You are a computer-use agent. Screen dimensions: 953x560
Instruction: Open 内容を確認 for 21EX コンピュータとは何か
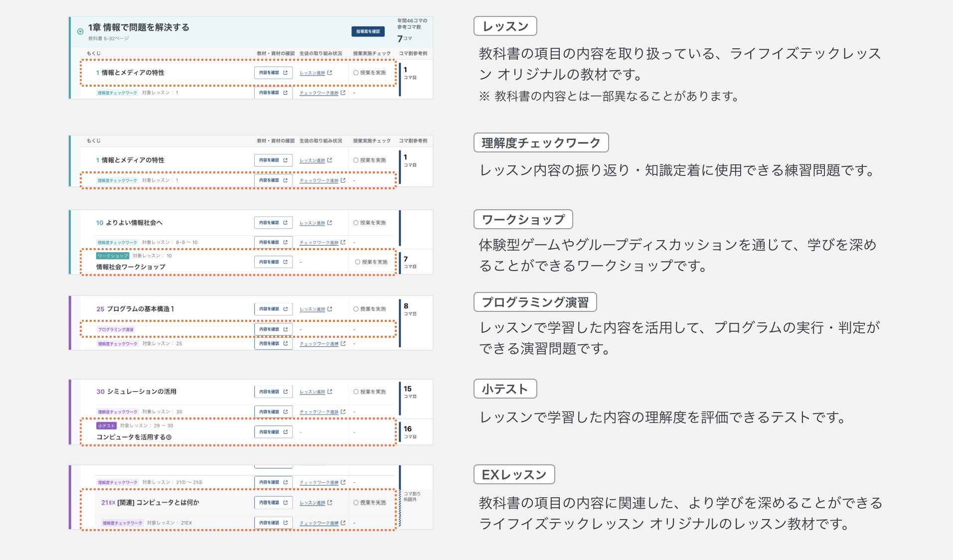pyautogui.click(x=273, y=503)
